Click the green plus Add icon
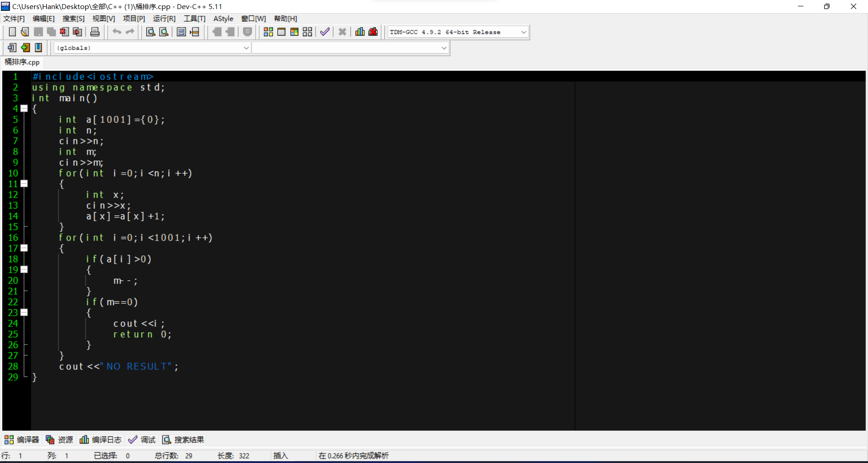The width and height of the screenshot is (868, 463). [x=25, y=47]
